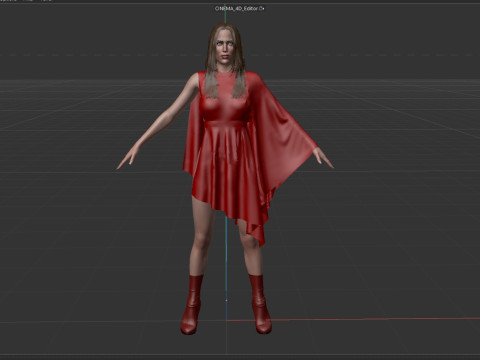
Task: Select the character's left red boot
Action: point(260,304)
